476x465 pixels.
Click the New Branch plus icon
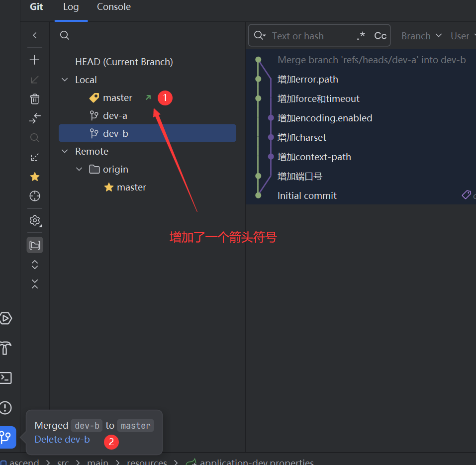(x=34, y=60)
